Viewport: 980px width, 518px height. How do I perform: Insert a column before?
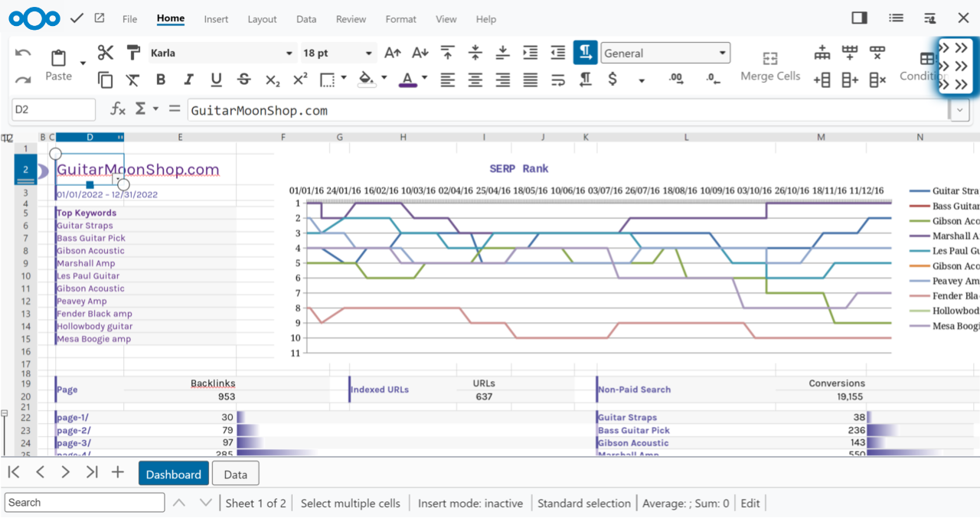(x=822, y=80)
